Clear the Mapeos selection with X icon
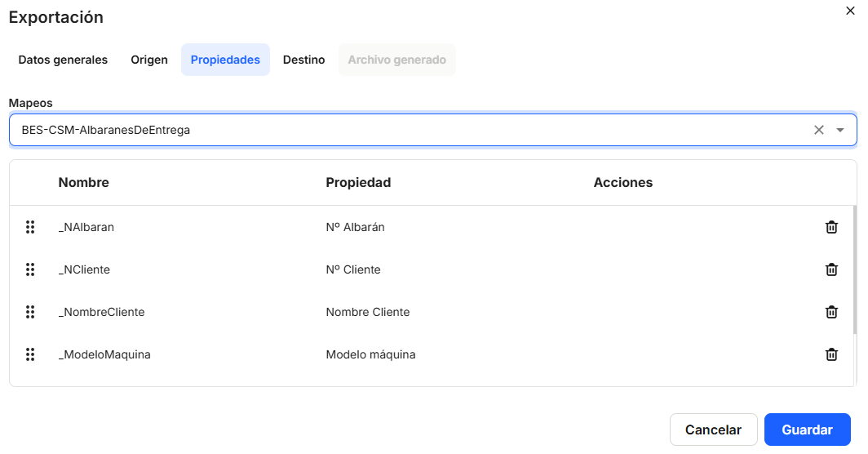The height and width of the screenshot is (454, 868). coord(819,130)
